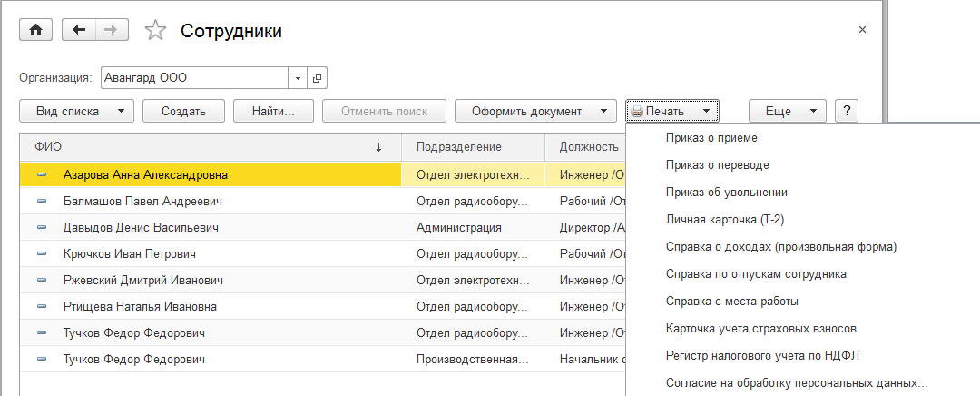Open the Еще menu
Screen dimensions: 980x396
click(x=786, y=111)
